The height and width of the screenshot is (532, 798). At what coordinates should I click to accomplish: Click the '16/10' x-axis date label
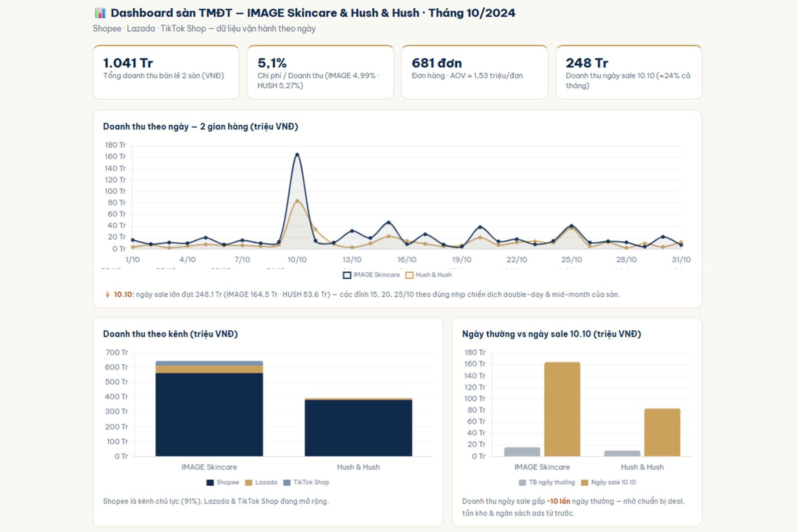[407, 260]
